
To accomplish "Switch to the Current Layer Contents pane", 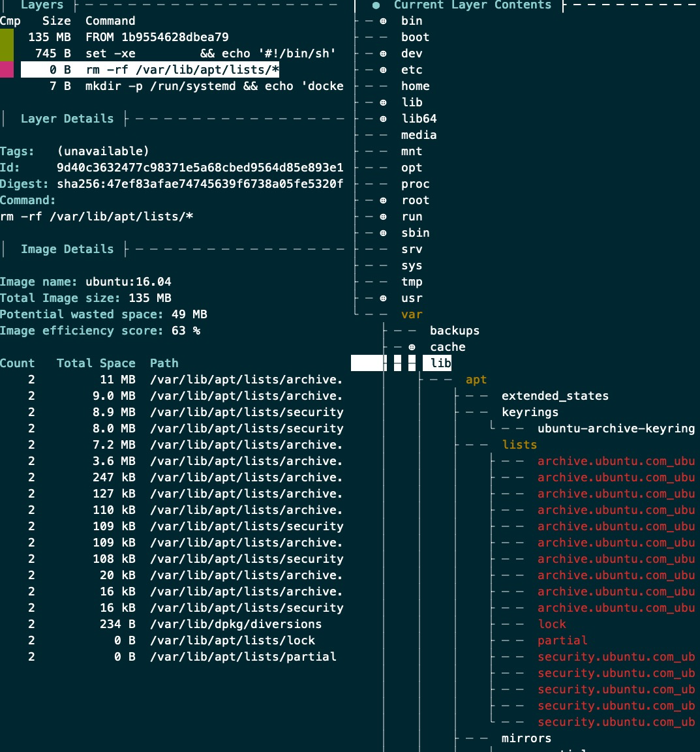I will [472, 5].
